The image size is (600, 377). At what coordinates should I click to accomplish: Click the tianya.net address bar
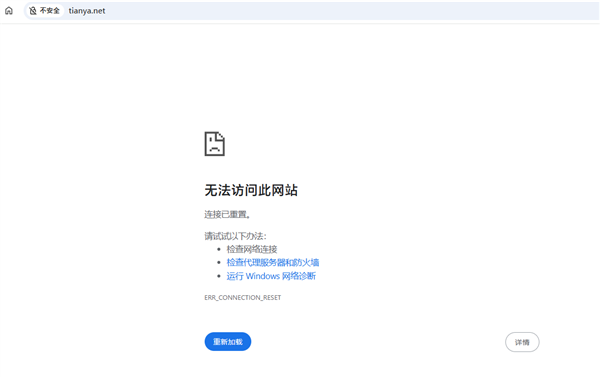click(311, 11)
